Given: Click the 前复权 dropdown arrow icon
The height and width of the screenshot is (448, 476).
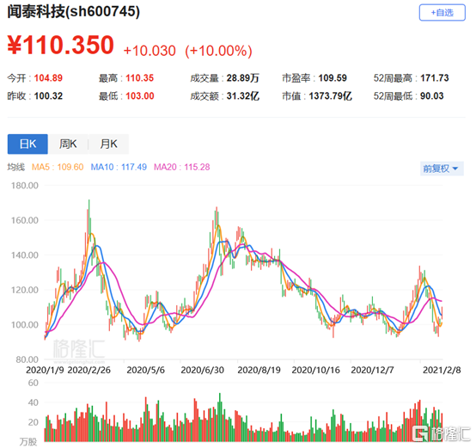Looking at the screenshot, I should click(455, 169).
